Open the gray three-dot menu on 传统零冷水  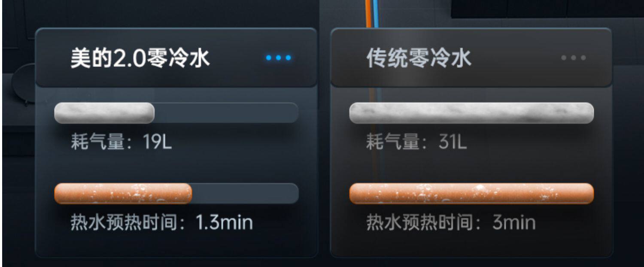(x=574, y=58)
